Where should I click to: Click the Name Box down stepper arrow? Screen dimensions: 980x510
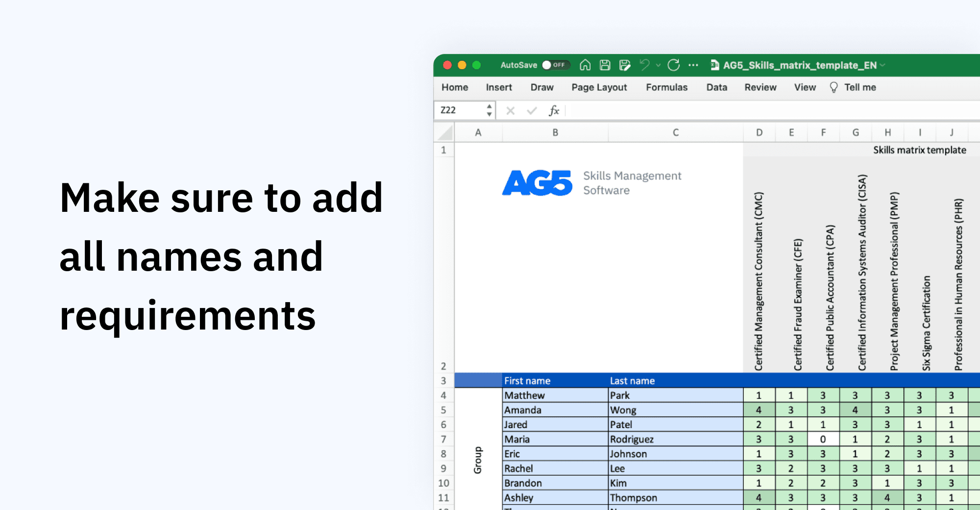coord(490,114)
